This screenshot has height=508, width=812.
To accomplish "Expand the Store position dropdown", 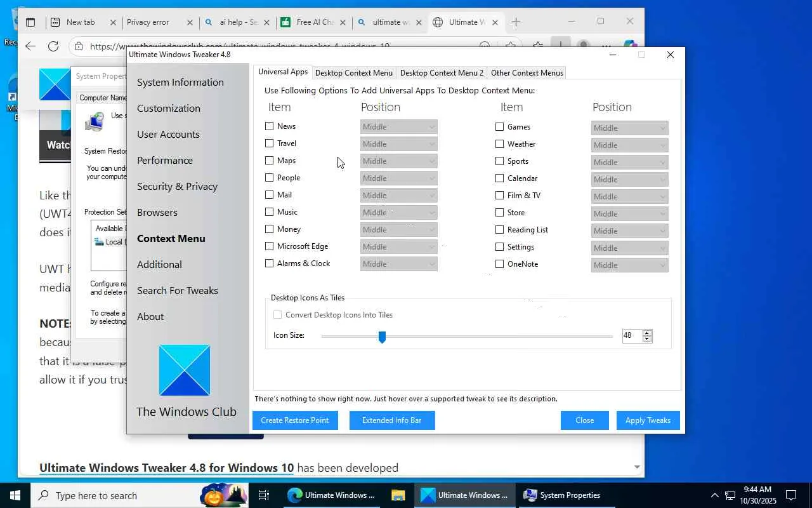I will [629, 214].
